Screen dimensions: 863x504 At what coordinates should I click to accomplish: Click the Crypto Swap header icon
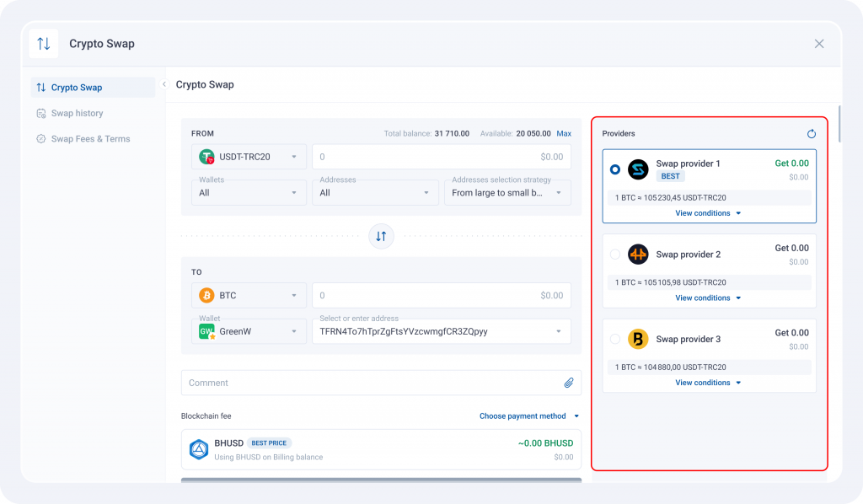tap(44, 44)
